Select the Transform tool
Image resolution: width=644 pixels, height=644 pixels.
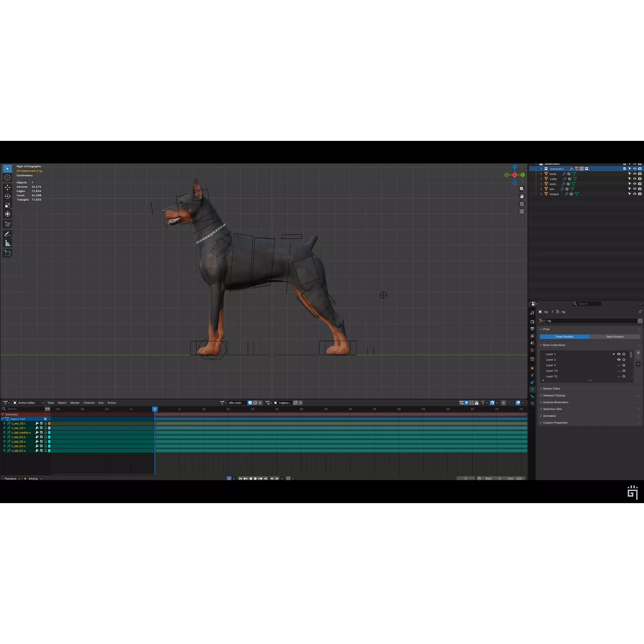[7, 214]
